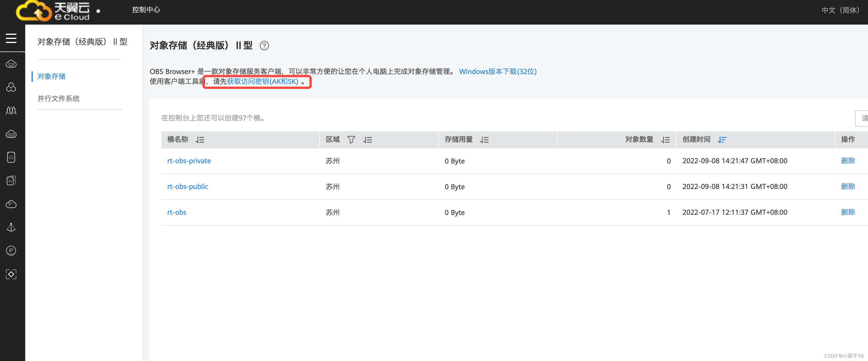Click the 2022-07-17 12:11:37 creation time cell
The height and width of the screenshot is (361, 868).
[x=735, y=212]
